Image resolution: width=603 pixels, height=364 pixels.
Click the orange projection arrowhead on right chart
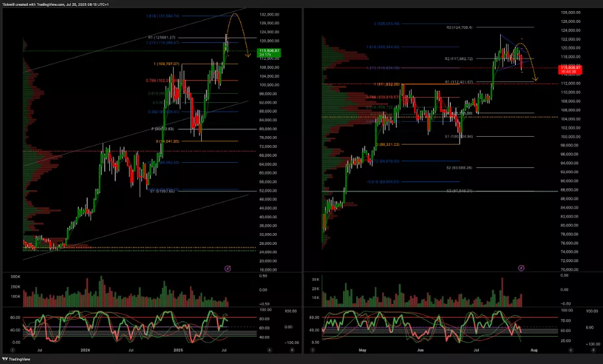click(x=535, y=80)
